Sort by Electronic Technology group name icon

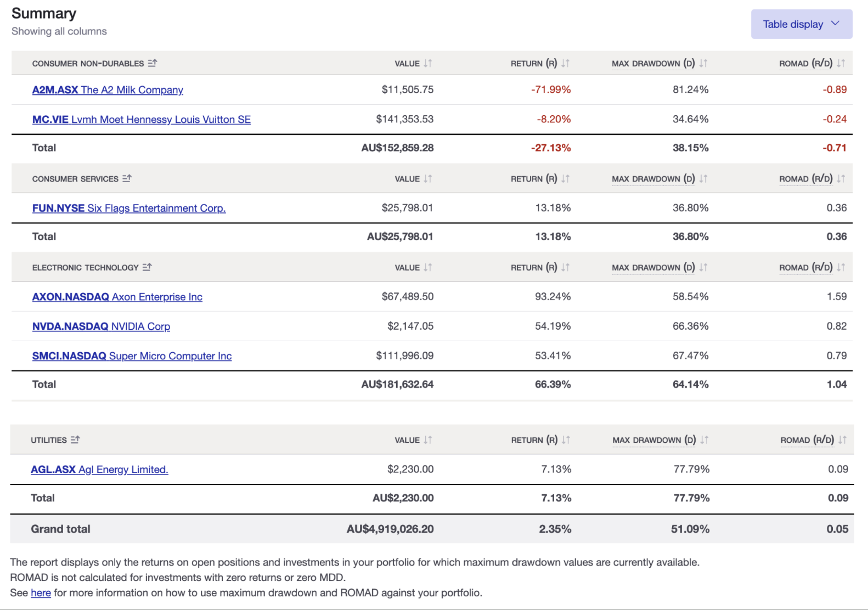147,267
